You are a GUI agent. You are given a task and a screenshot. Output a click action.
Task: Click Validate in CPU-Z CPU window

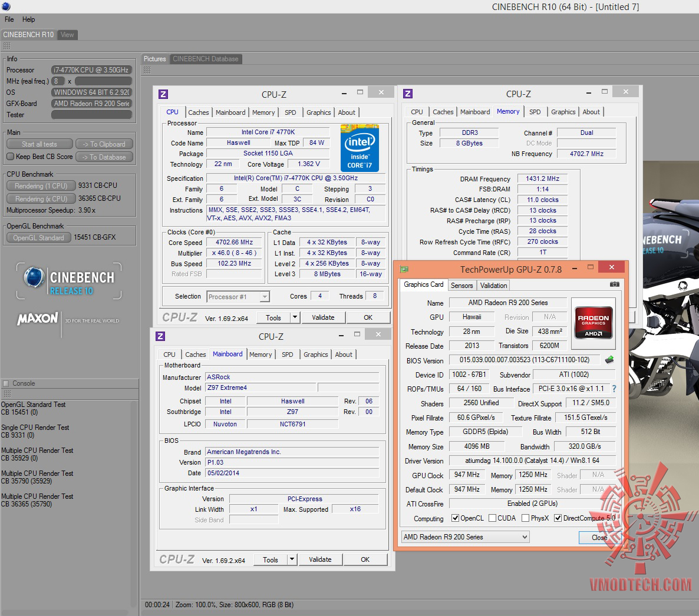coord(323,317)
